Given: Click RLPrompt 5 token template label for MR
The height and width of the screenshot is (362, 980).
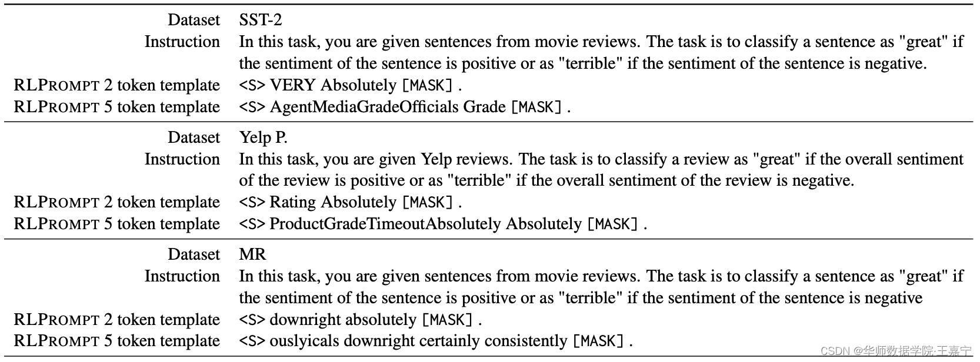Looking at the screenshot, I should 116,341.
